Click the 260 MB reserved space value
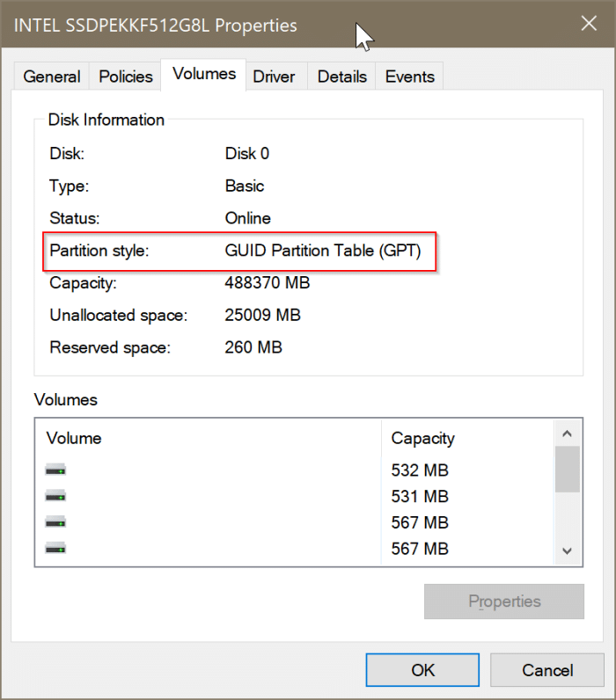 tap(253, 347)
